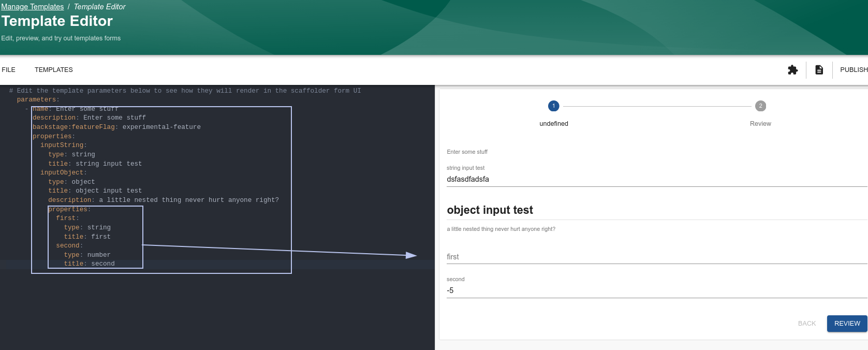Screen dimensions: 868x350
Task: Select step 1 circle in the stepper
Action: click(x=553, y=106)
